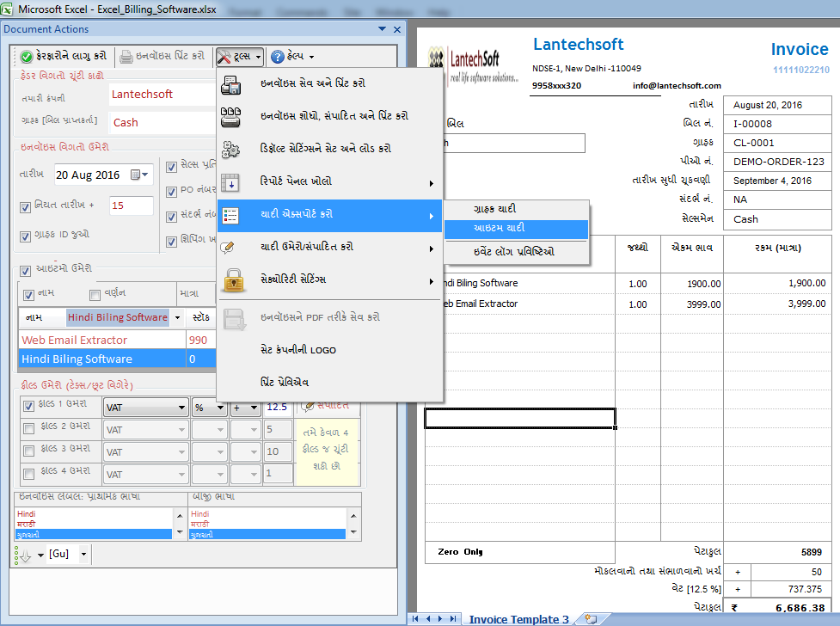This screenshot has height=626, width=840.
Task: Choose print preview menu item
Action: click(x=285, y=383)
